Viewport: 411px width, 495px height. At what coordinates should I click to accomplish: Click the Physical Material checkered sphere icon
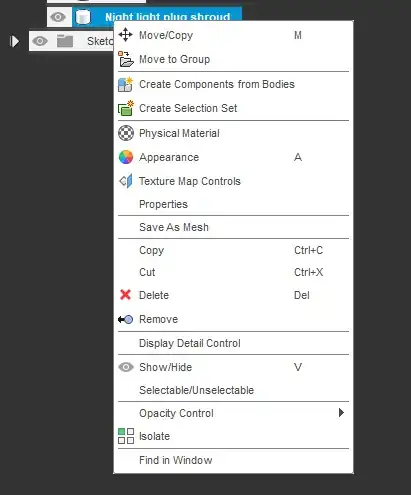pyautogui.click(x=126, y=133)
